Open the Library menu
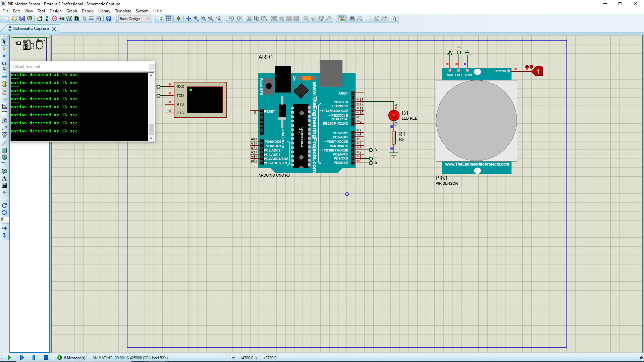 tap(104, 11)
